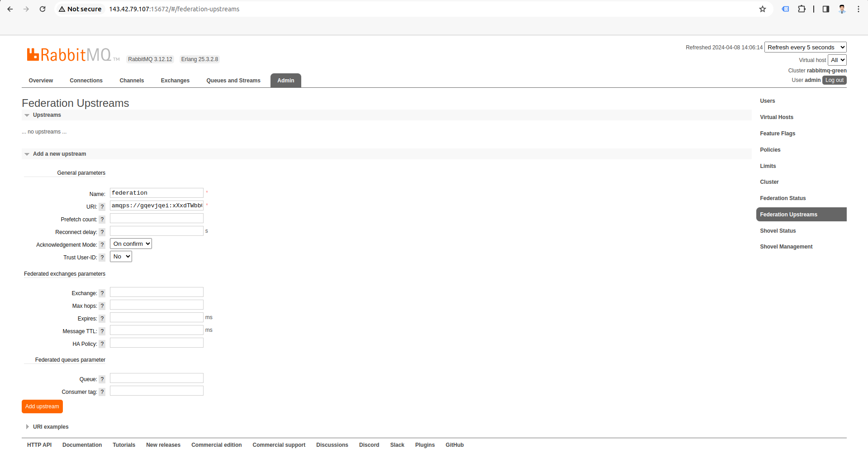The width and height of the screenshot is (868, 459).
Task: Switch to the Queues and Streams tab
Action: tap(233, 81)
